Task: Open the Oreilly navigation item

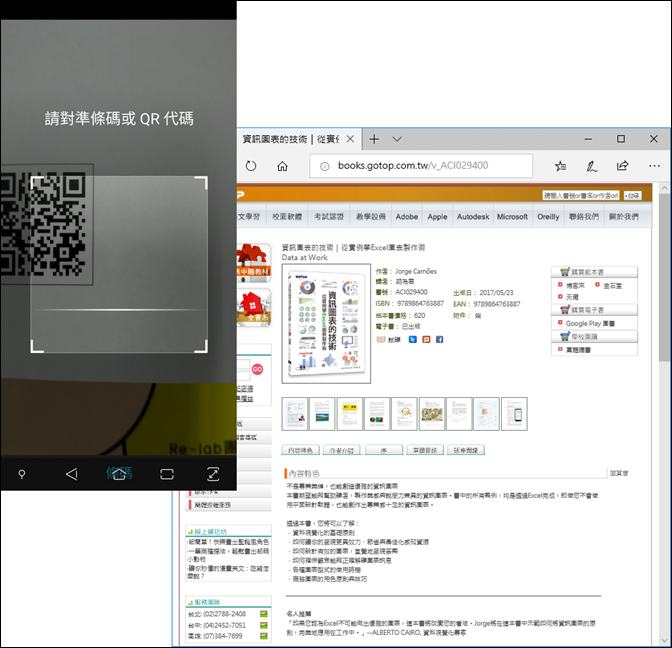Action: tap(548, 217)
